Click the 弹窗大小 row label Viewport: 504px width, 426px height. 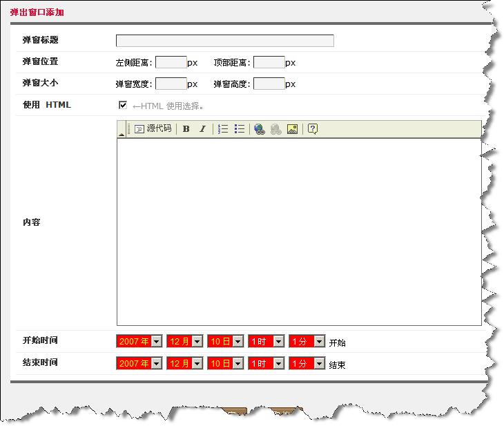[x=40, y=83]
